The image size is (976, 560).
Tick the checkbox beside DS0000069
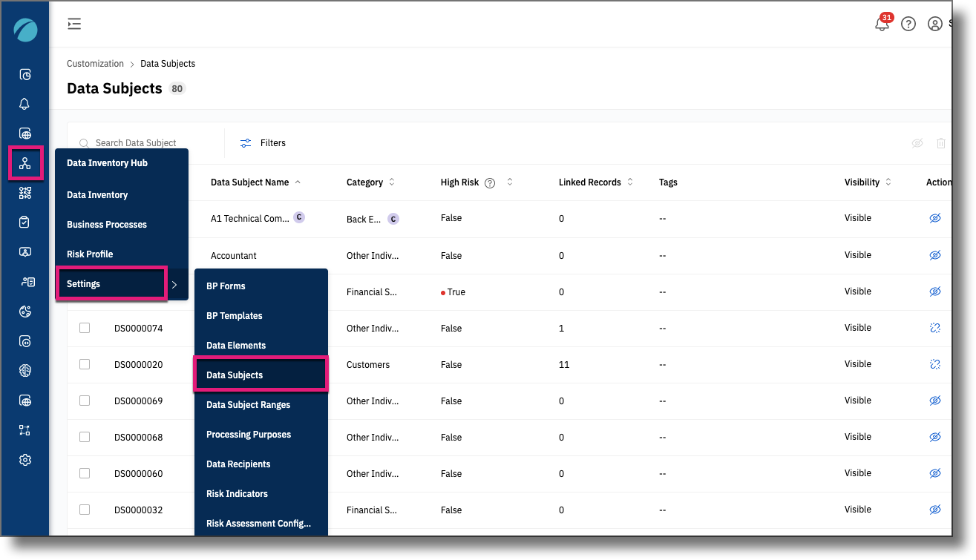(84, 401)
